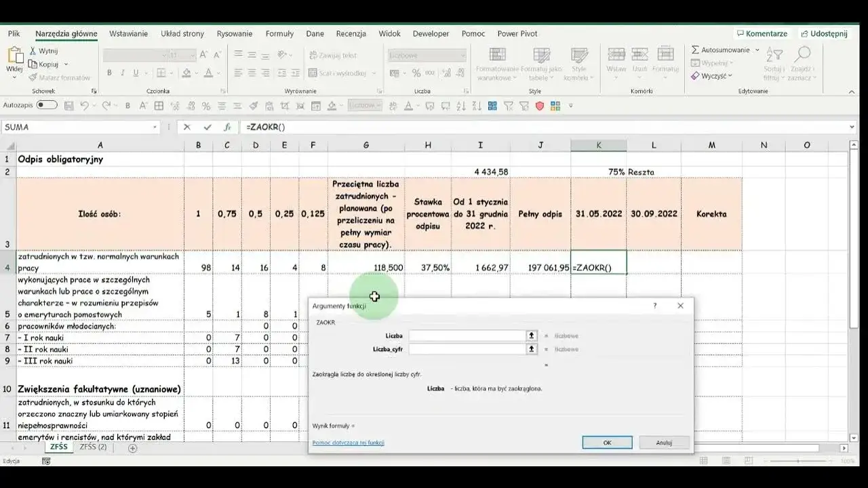Viewport: 868px width, 488px height.
Task: Toggle the Autozapis switch
Action: coord(47,105)
